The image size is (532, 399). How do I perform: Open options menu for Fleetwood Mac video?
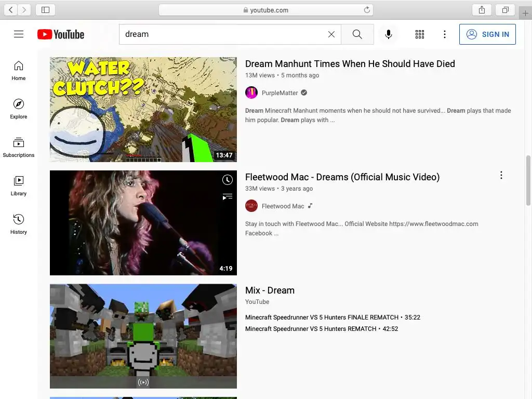[501, 175]
